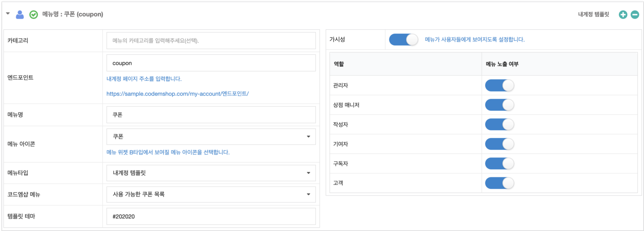Open the 메뉴 아이콘 dropdown

pos(211,137)
